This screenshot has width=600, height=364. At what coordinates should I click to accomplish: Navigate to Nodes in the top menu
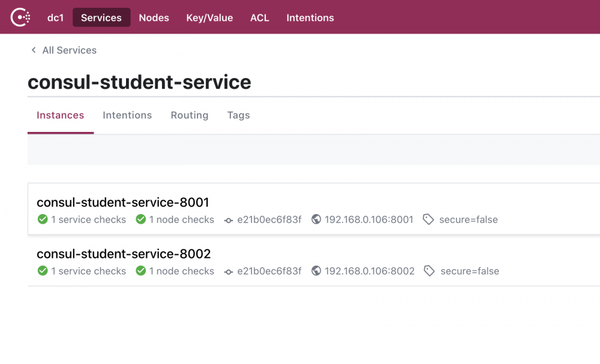[154, 17]
